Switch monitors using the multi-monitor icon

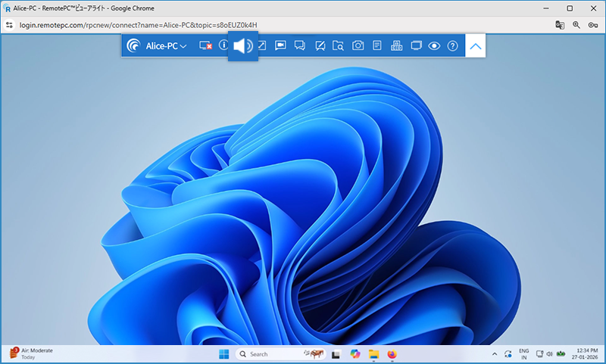[416, 45]
